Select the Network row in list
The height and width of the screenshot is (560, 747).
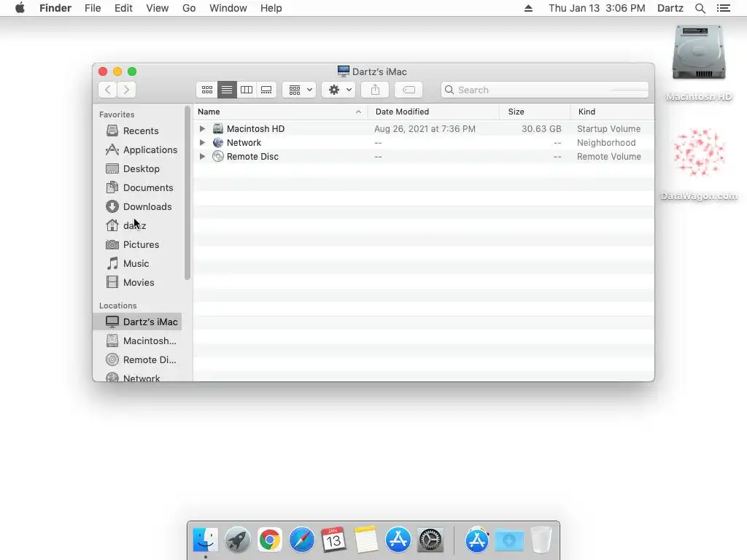(x=424, y=142)
